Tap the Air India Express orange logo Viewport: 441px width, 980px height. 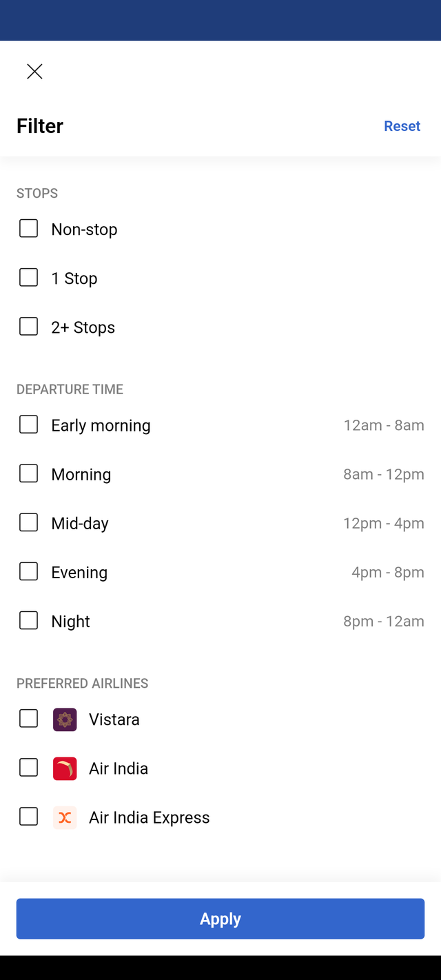coord(65,817)
